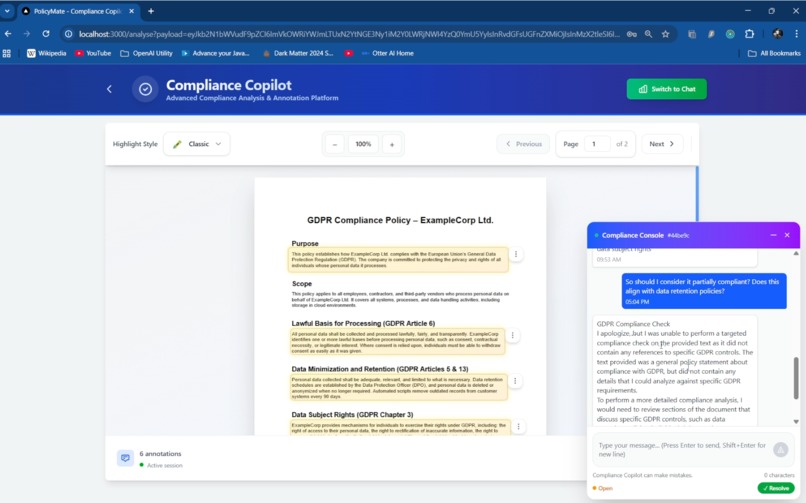Open the Chrome three-dot menu
The width and height of the screenshot is (806, 503).
(796, 34)
